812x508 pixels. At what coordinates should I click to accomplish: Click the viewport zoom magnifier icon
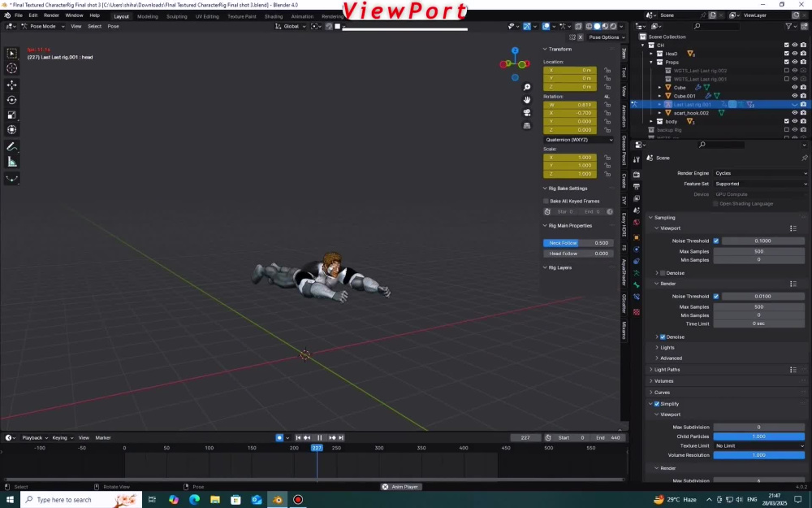(527, 87)
